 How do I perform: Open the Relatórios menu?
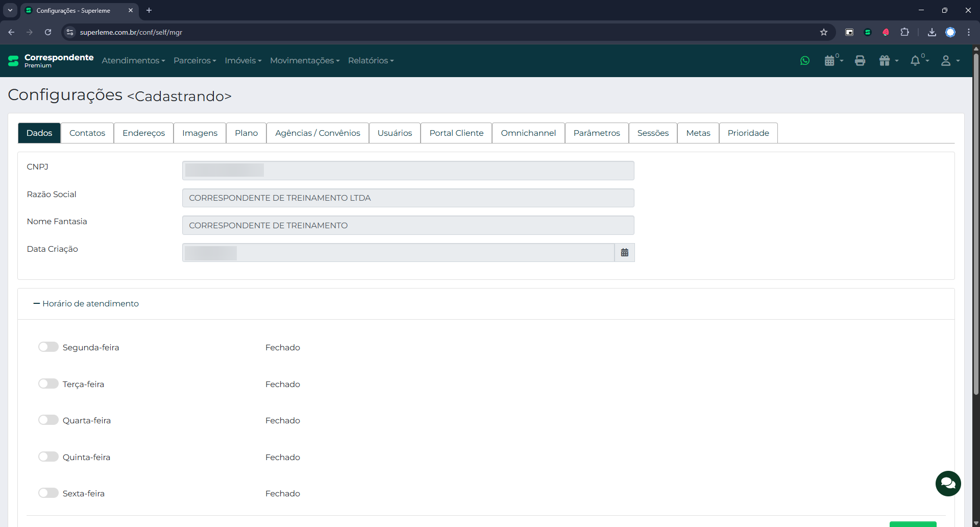[371, 61]
